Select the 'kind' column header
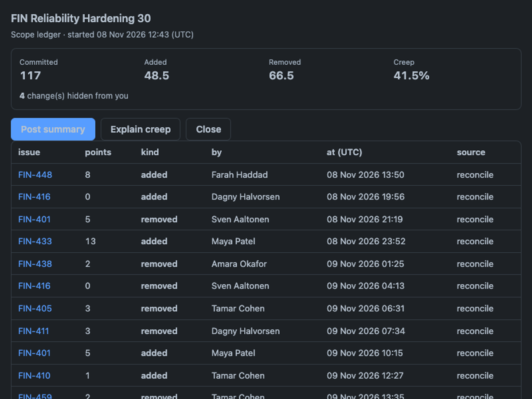Screen dimensions: 532x399 (x=150, y=152)
